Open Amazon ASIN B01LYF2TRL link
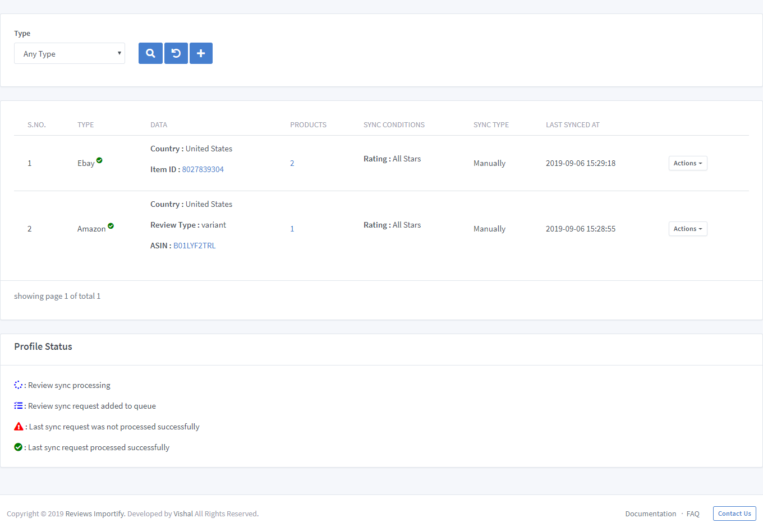Screen dimensions: 763x532 click(x=194, y=246)
